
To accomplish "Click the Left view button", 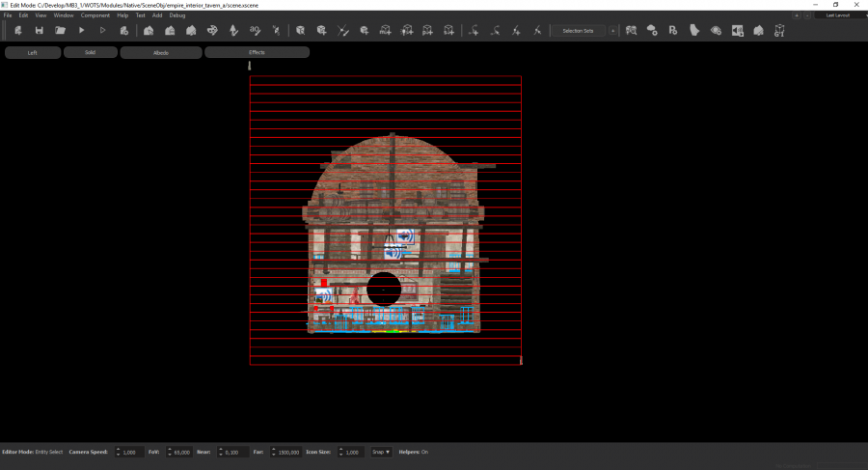I will [x=33, y=52].
